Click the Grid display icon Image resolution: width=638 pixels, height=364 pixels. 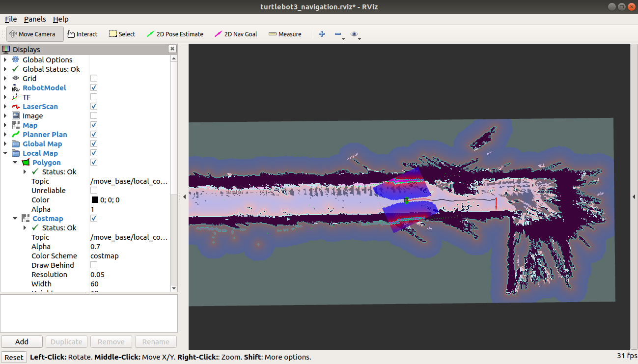click(x=15, y=78)
